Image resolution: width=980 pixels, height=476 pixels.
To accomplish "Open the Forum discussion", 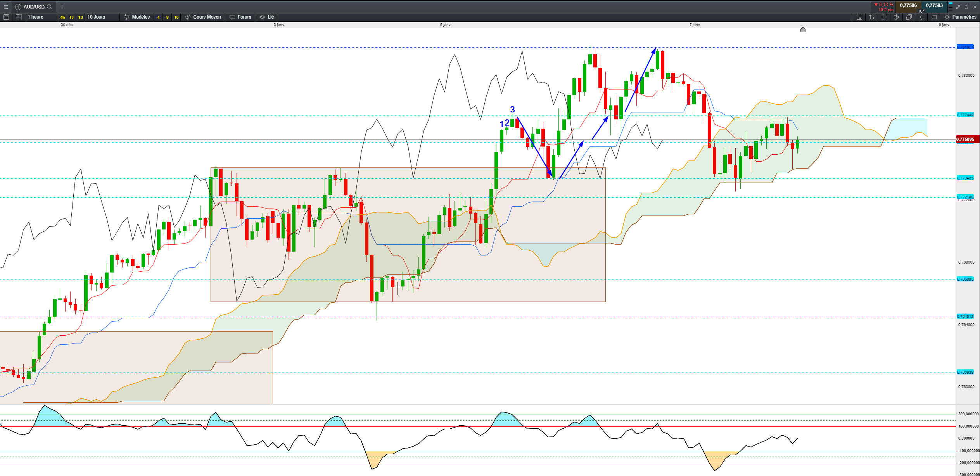I will [x=240, y=17].
